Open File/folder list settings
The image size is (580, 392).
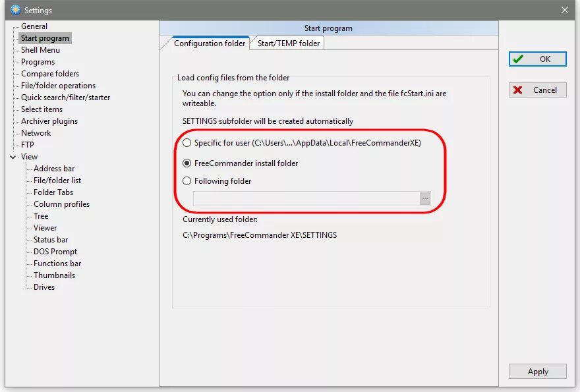(57, 180)
